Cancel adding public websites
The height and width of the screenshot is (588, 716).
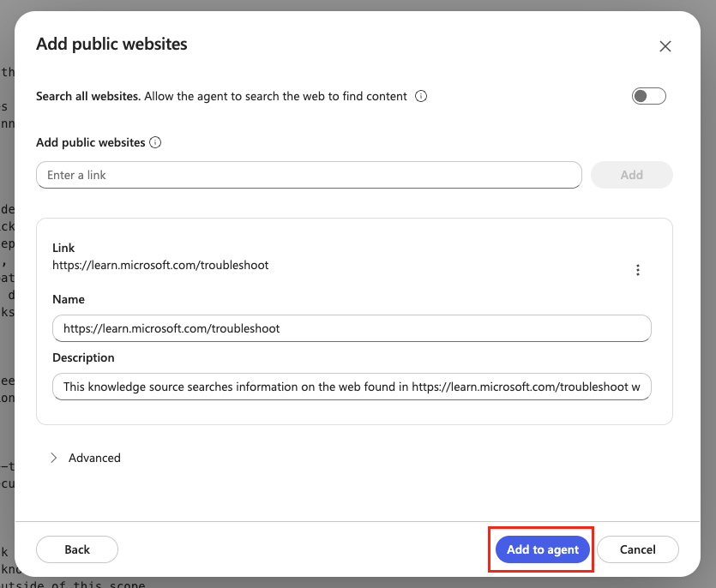click(637, 549)
